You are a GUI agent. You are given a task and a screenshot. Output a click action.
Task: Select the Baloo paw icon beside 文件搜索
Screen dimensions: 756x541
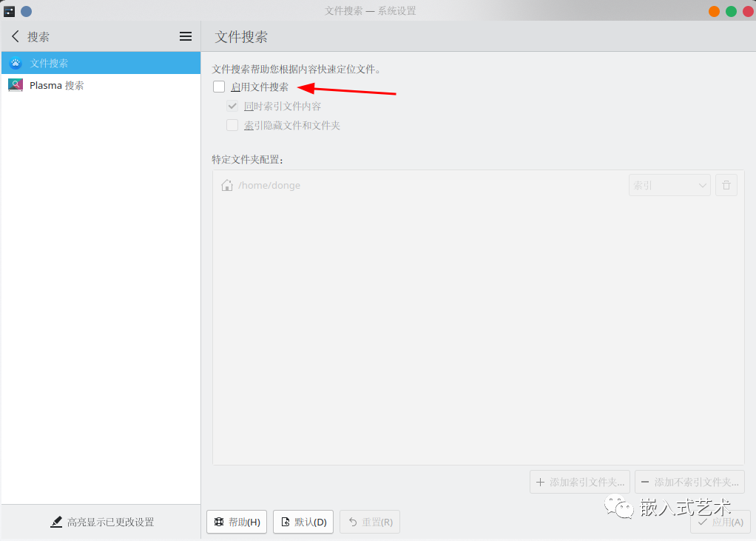click(x=15, y=63)
